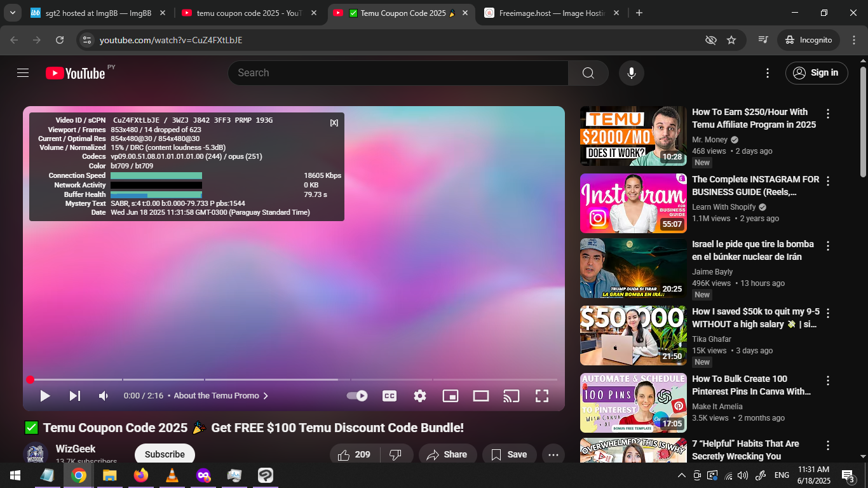Open third-party cookies blocked eye icon
The width and height of the screenshot is (868, 488).
pyautogui.click(x=711, y=40)
